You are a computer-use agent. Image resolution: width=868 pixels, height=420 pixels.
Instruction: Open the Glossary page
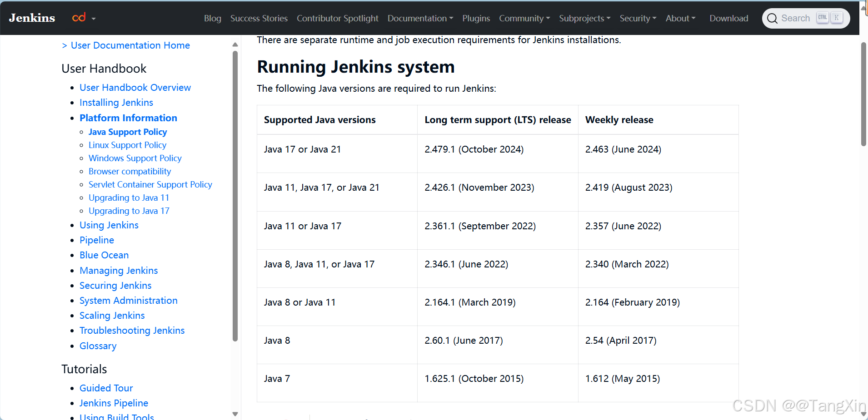98,346
